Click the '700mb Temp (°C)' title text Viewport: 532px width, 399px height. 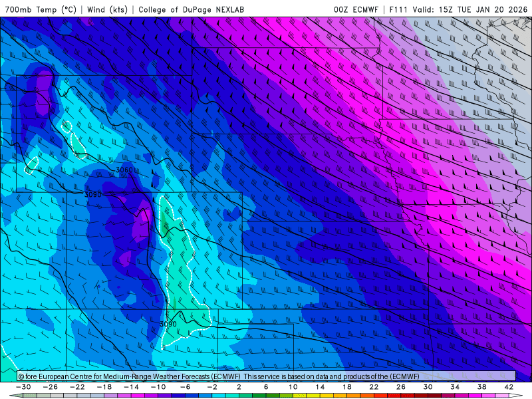coord(41,9)
